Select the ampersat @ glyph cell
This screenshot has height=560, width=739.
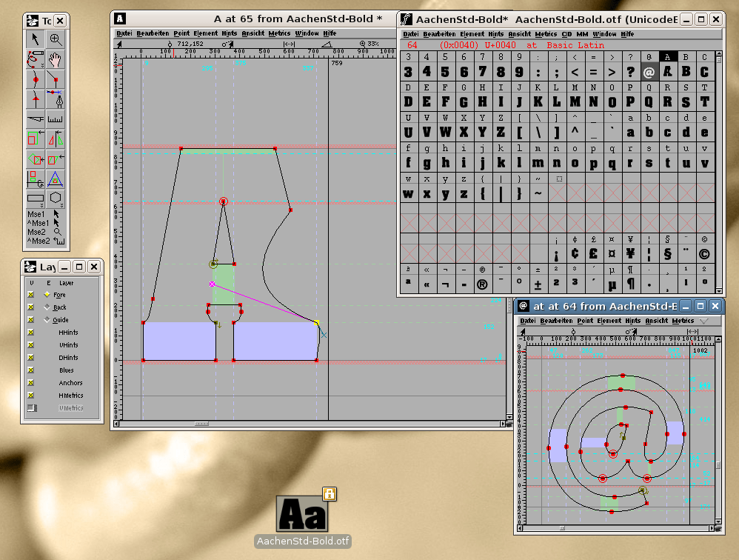649,67
